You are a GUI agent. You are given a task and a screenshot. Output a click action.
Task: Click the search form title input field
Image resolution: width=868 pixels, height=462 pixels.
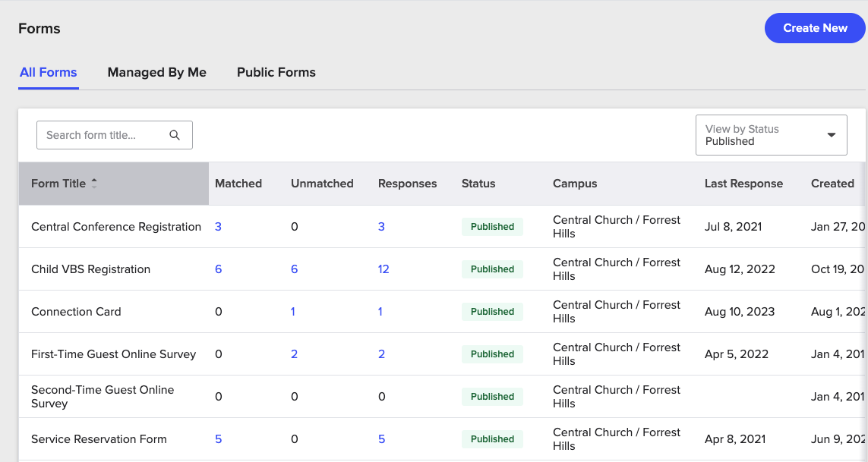pos(103,134)
